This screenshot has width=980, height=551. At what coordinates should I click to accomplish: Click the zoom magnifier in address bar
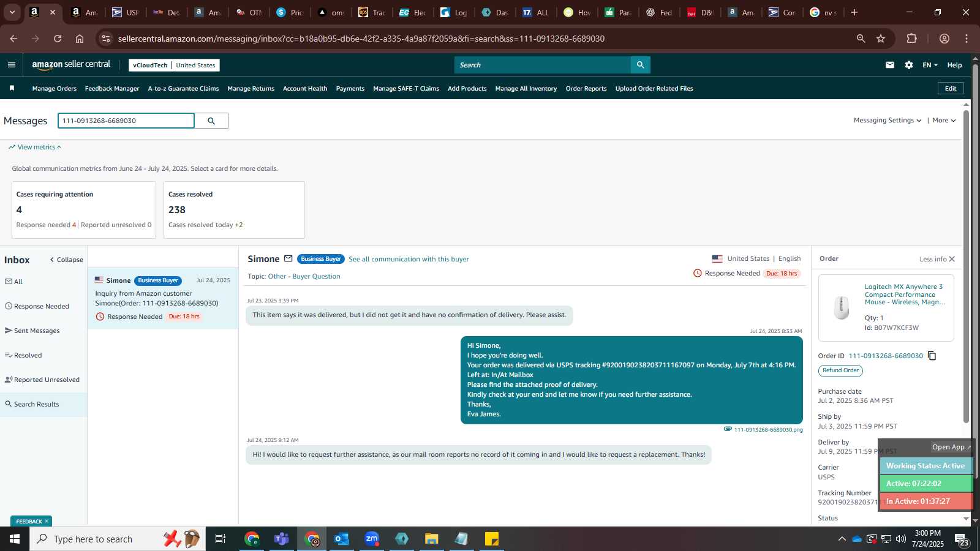[x=861, y=39]
